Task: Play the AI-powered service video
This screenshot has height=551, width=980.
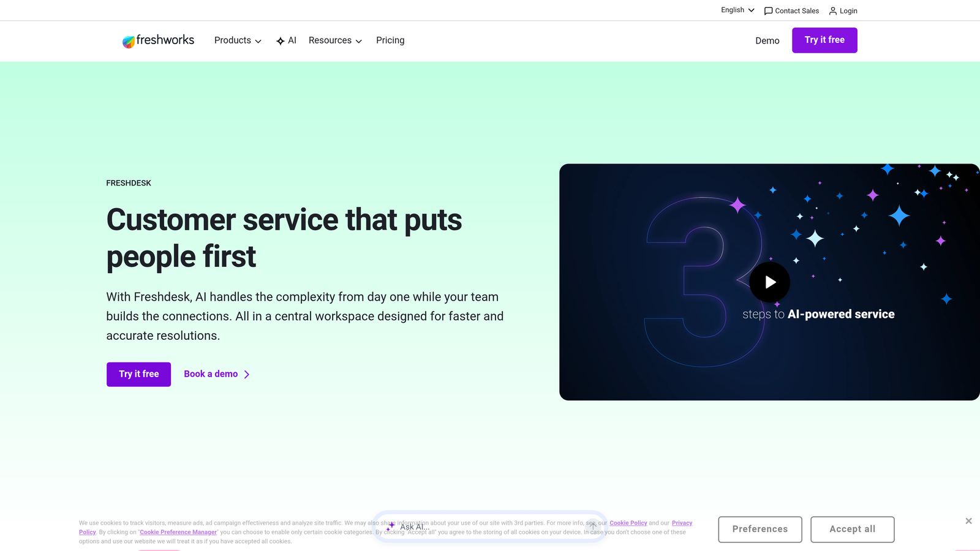Action: point(770,282)
